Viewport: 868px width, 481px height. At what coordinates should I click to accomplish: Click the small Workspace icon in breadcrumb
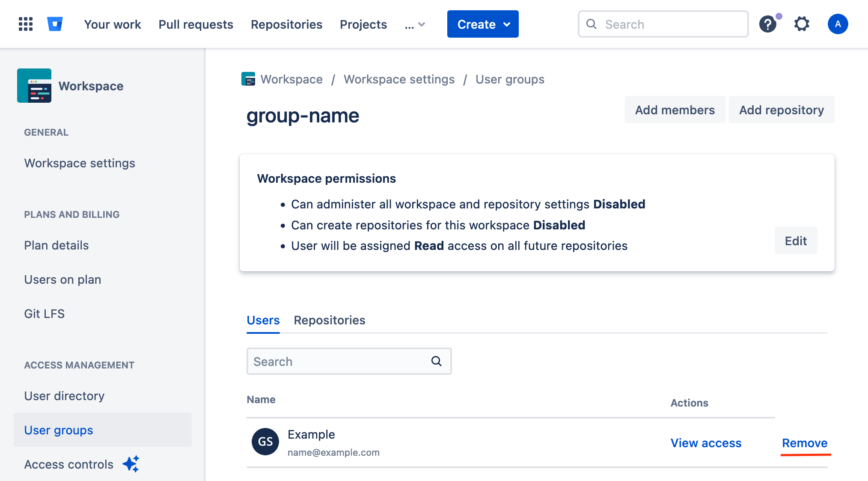click(248, 79)
